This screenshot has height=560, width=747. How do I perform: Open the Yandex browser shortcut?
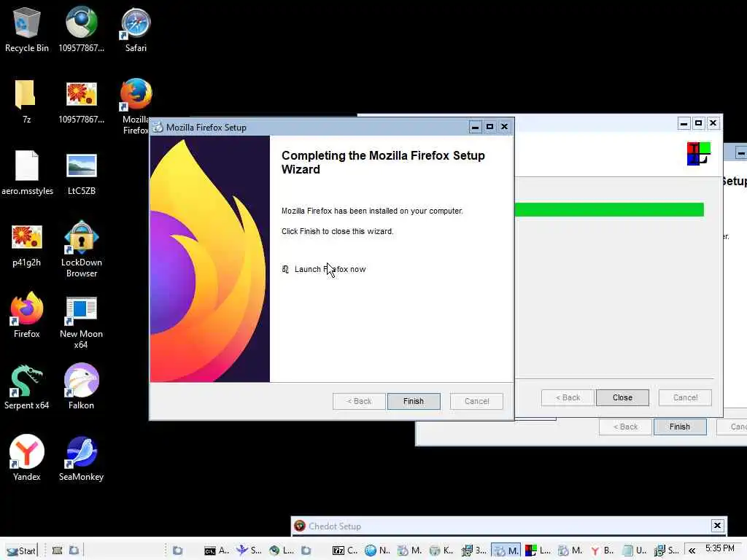[x=27, y=457]
